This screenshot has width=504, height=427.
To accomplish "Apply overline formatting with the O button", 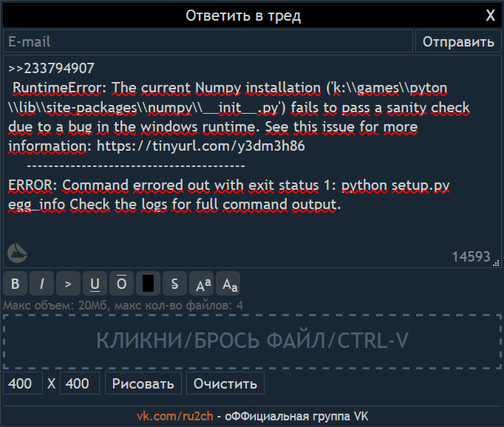I will [x=121, y=284].
